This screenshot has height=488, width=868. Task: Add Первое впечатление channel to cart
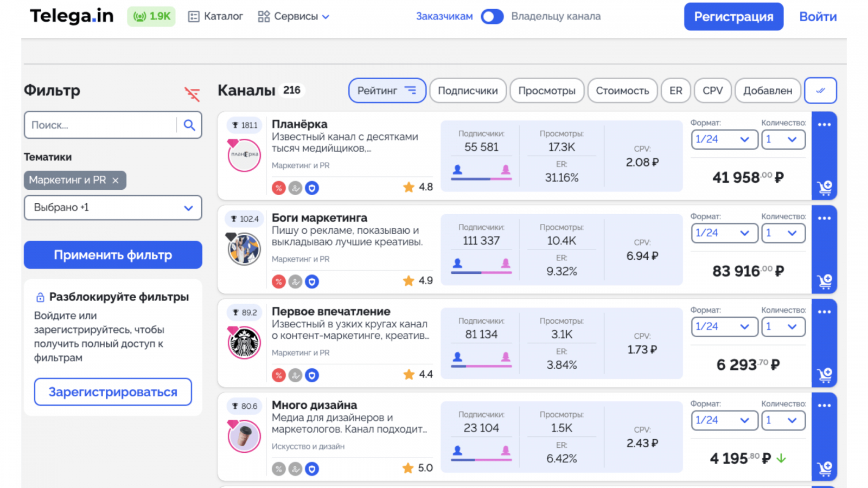point(825,375)
